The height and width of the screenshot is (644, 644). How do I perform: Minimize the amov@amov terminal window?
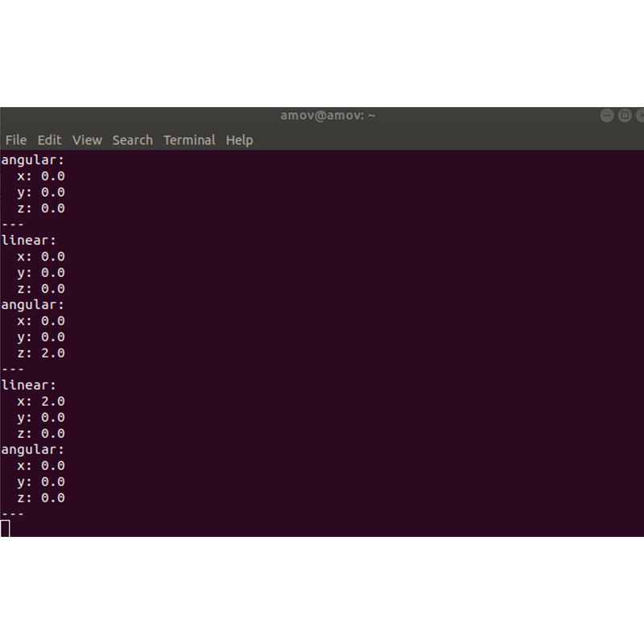[x=607, y=115]
